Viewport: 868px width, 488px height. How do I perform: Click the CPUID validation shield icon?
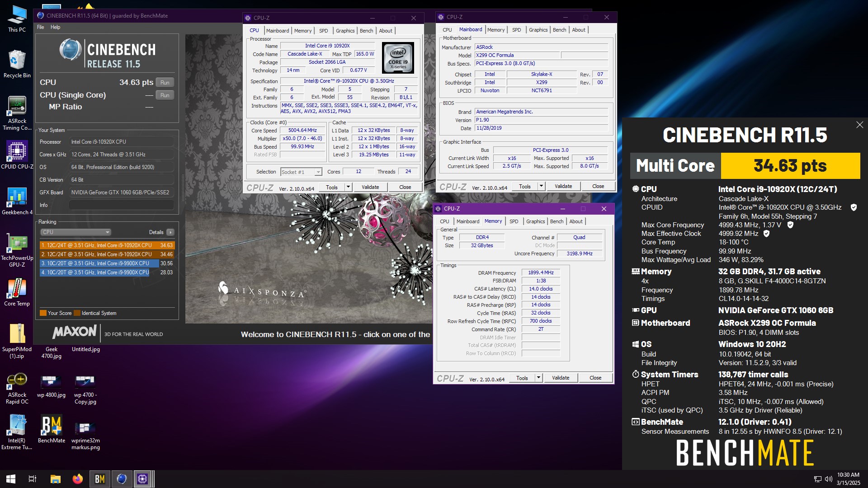[854, 207]
